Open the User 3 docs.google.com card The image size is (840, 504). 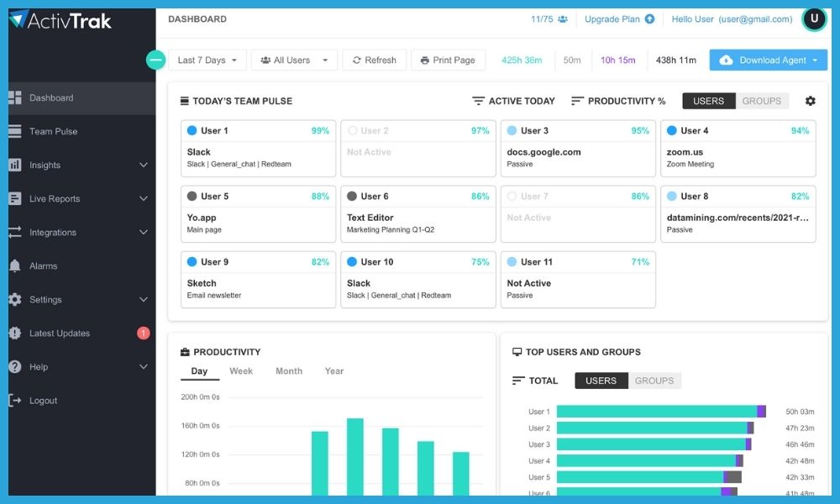tap(578, 149)
